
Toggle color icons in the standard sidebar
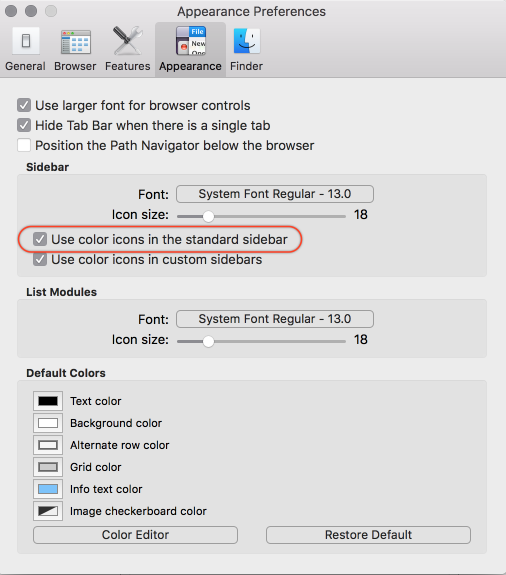(40, 239)
